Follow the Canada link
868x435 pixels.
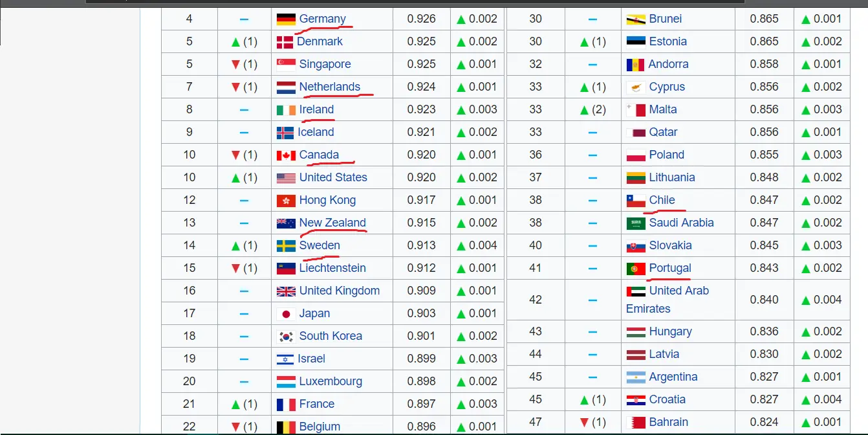click(319, 155)
